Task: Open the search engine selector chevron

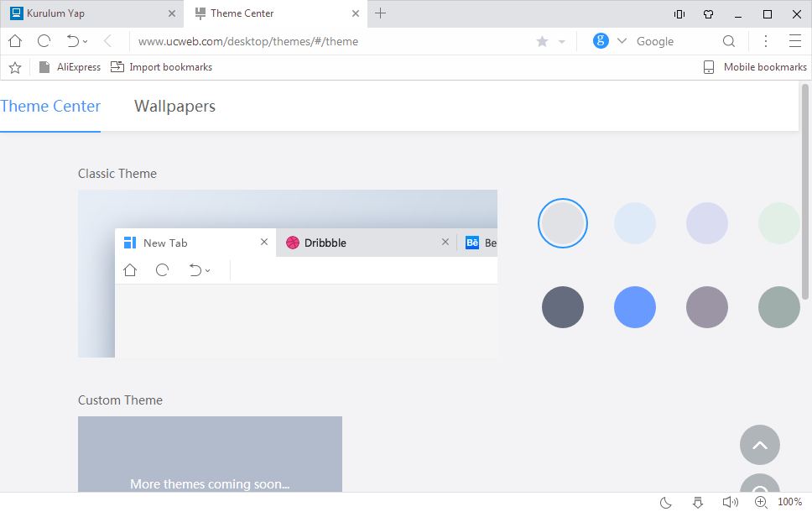Action: (622, 41)
